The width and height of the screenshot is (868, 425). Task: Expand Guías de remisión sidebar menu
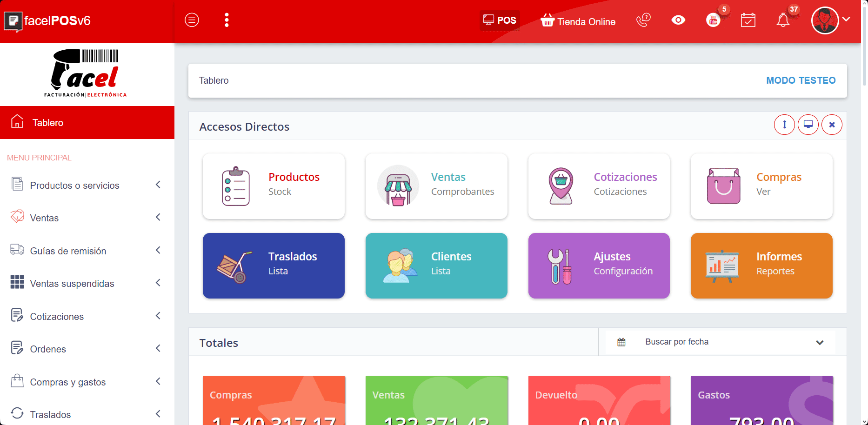[87, 251]
